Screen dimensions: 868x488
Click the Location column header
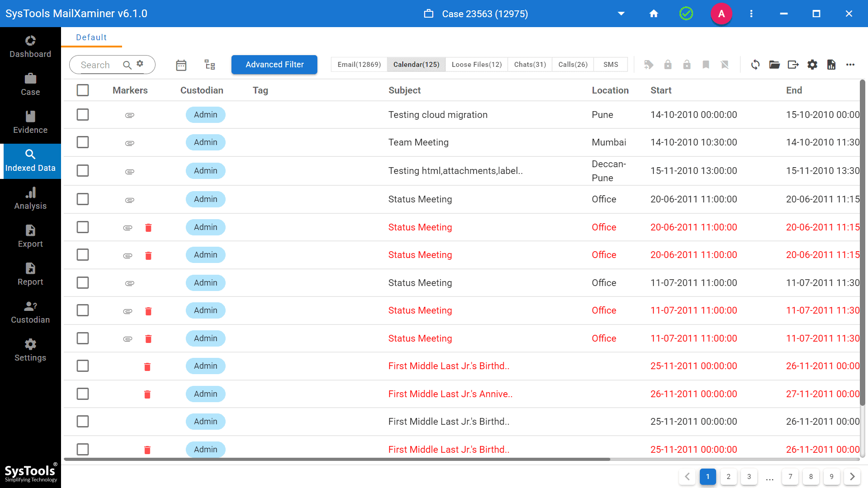[x=610, y=90]
